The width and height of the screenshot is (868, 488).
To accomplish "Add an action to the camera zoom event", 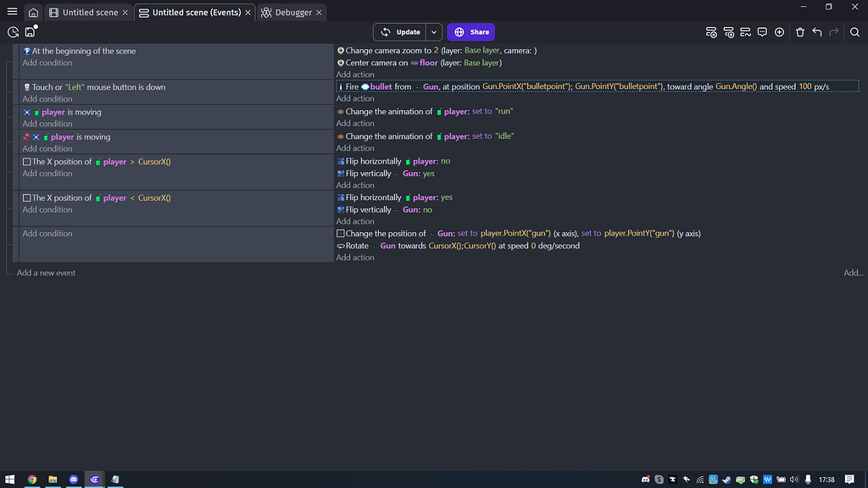I will [355, 75].
